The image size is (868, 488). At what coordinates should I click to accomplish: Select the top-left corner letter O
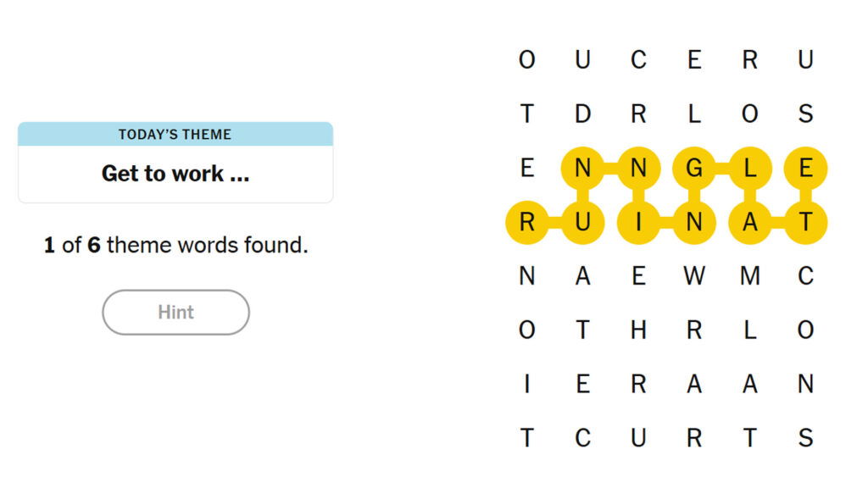526,59
